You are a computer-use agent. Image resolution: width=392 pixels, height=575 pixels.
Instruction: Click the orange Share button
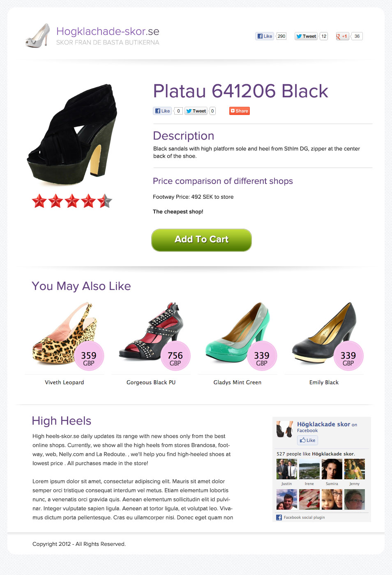click(x=240, y=111)
